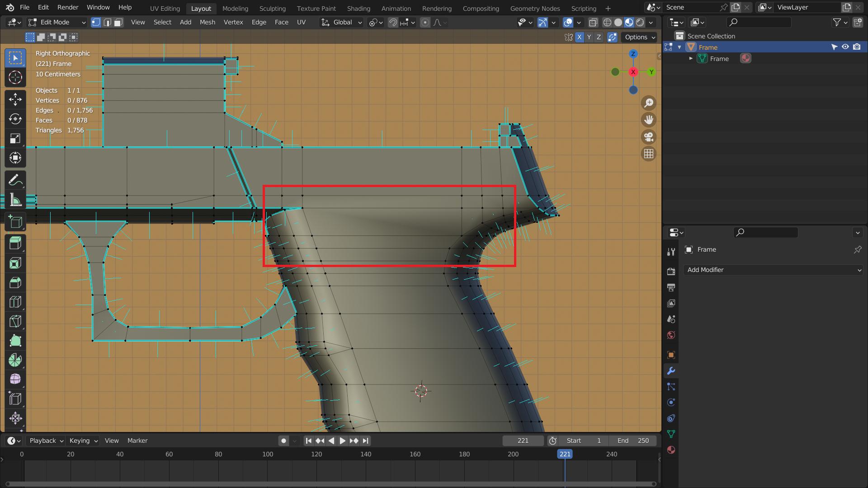Open the Keying dropdown

[83, 441]
